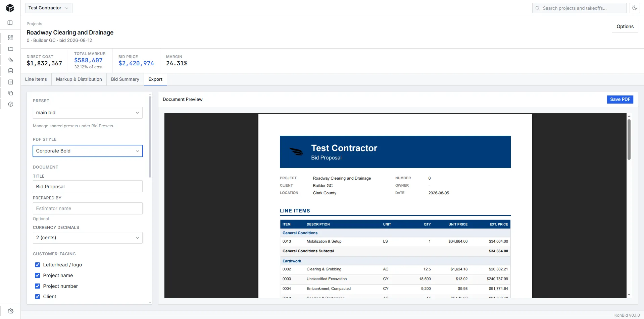Click the Unclassified Excavation row description

327,279
